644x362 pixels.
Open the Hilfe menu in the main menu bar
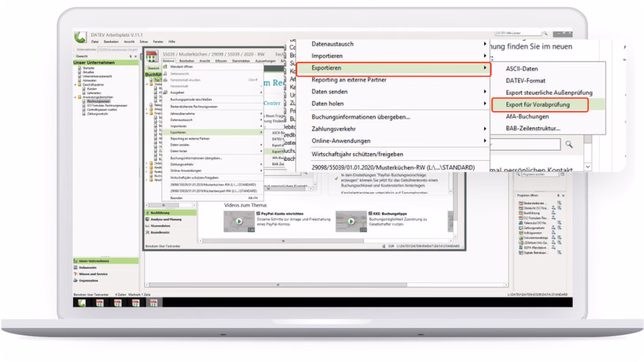[x=172, y=41]
